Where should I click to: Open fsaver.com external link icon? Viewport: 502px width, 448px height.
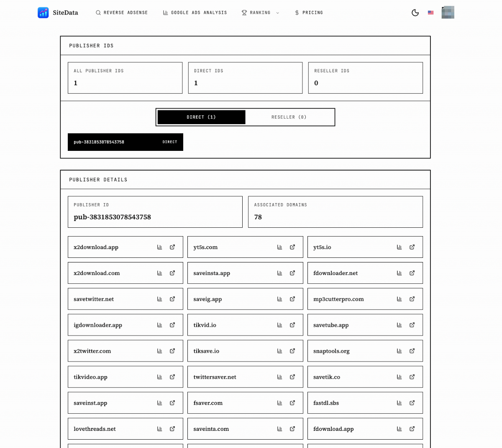click(x=292, y=403)
